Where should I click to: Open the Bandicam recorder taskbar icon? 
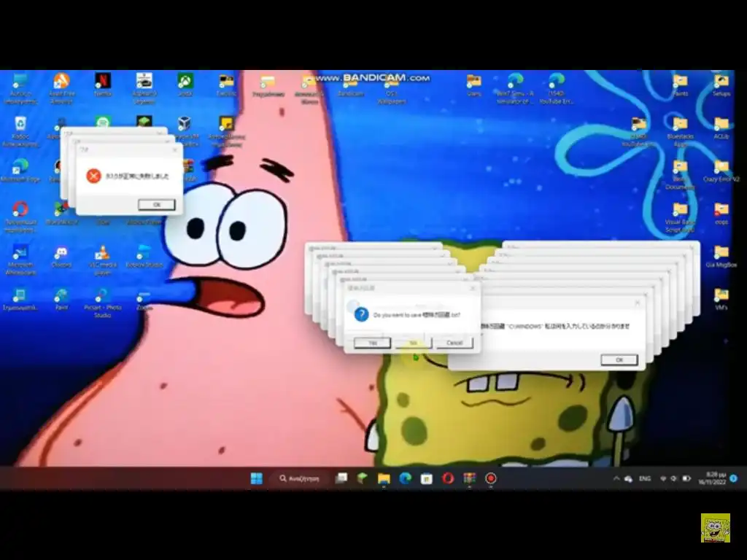tap(491, 478)
